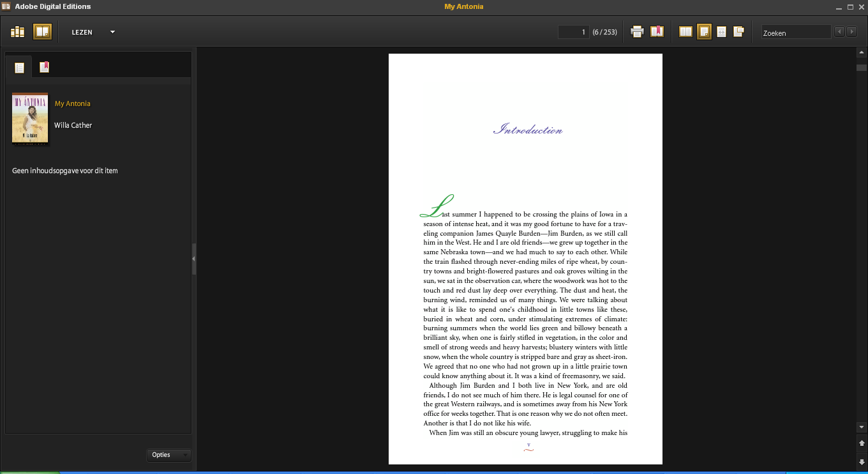Click the (6 / 253) page count
Viewport: 868px width, 474px height.
(x=604, y=32)
